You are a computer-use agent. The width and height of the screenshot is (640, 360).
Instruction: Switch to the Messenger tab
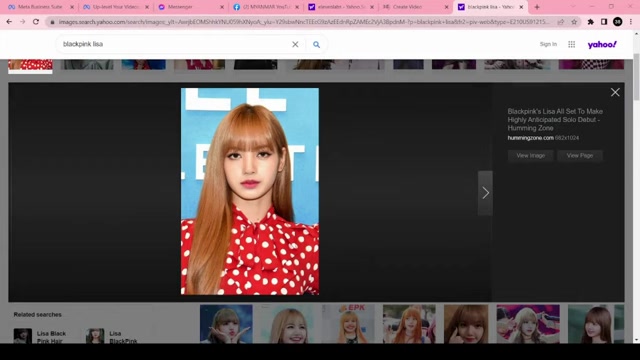191,7
